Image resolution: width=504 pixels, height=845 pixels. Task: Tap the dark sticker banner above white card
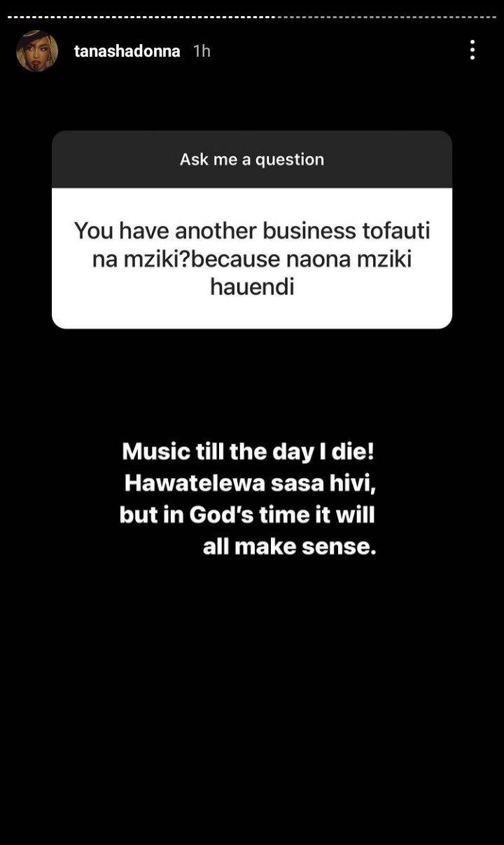(252, 160)
